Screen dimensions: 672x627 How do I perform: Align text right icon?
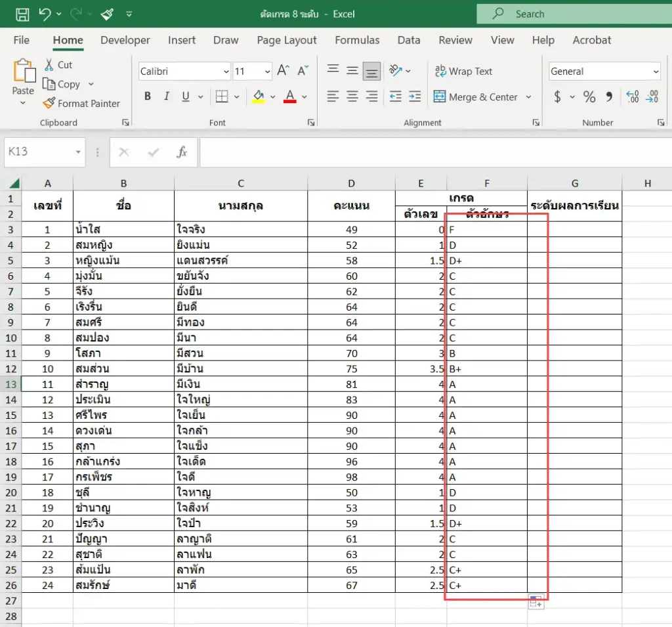371,96
